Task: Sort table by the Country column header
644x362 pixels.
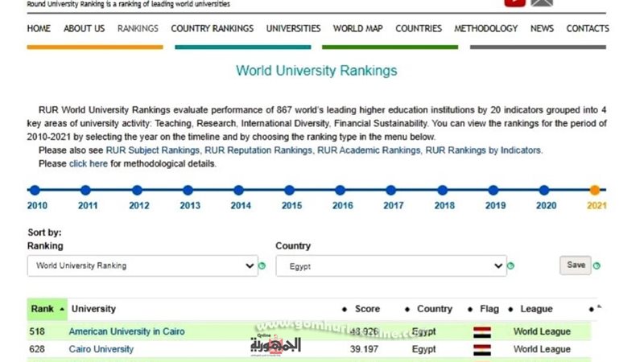Action: coord(435,309)
